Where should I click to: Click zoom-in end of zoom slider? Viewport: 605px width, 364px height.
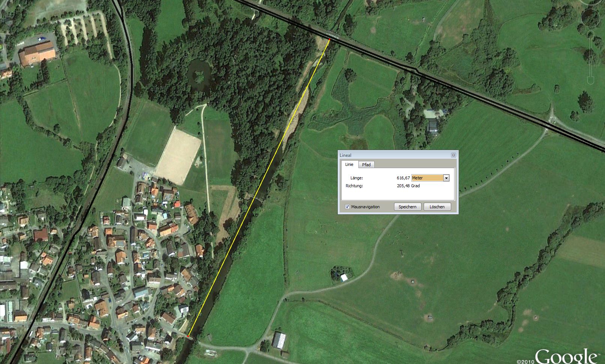pyautogui.click(x=590, y=35)
